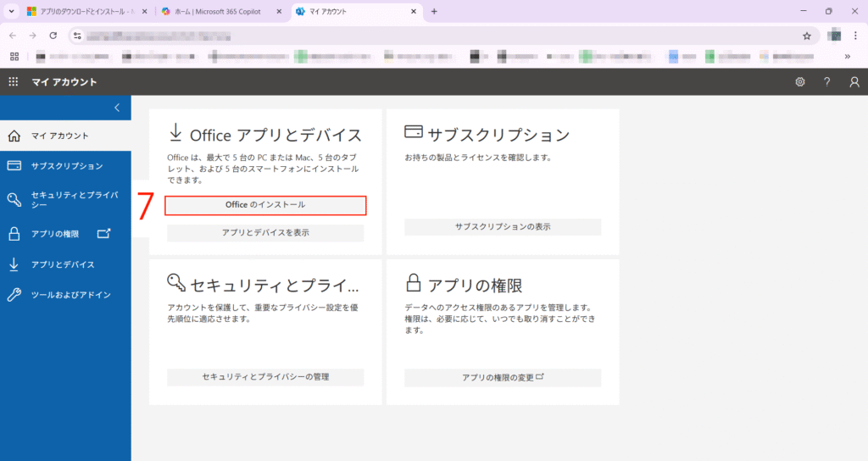Viewport: 868px width, 461px height.
Task: Click card icon in サブスクリプション tile heading
Action: click(414, 131)
